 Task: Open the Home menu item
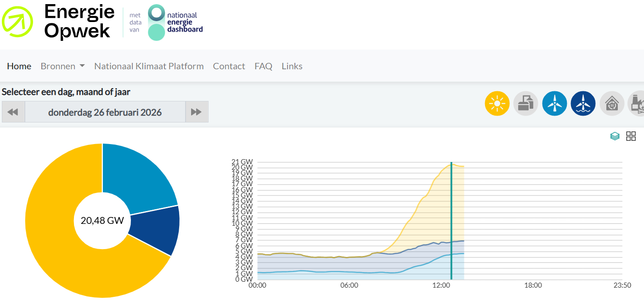(x=19, y=66)
